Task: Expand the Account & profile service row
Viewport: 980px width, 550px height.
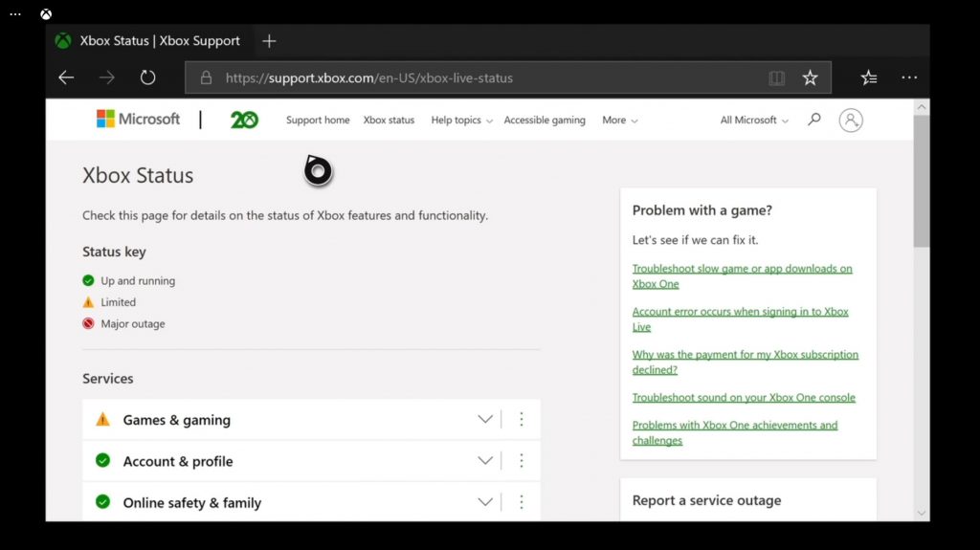Action: (485, 461)
